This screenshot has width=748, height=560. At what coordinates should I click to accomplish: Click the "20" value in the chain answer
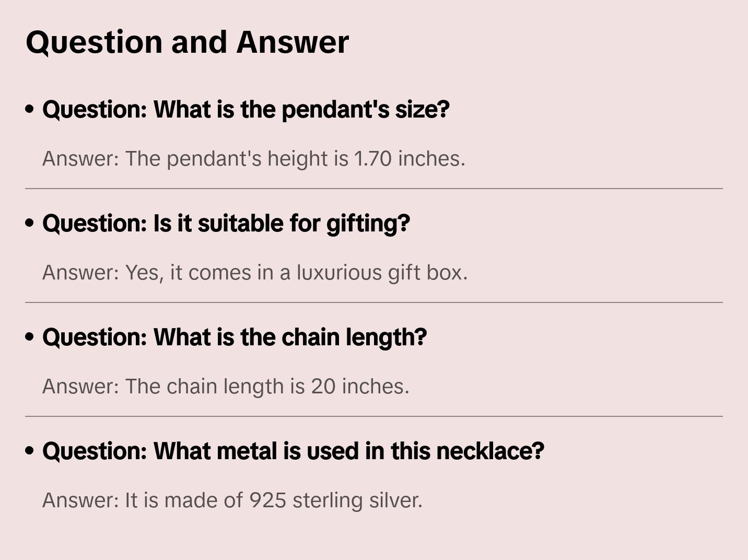[x=323, y=386]
